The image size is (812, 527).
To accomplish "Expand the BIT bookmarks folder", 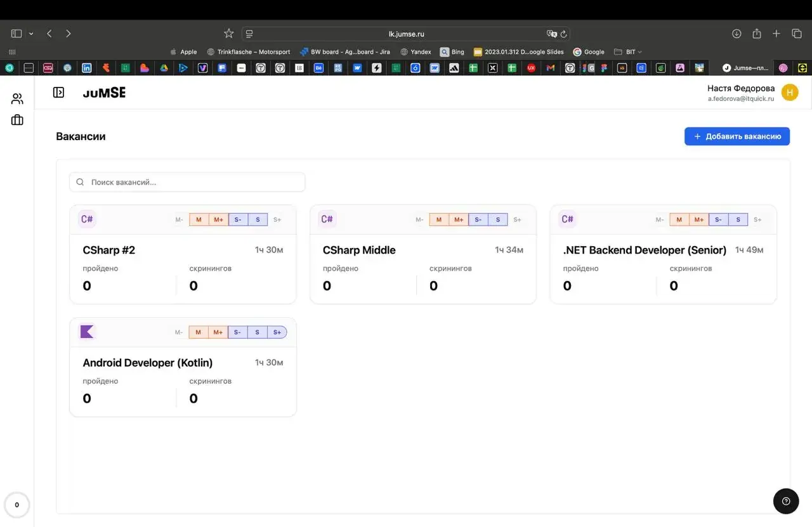I will tap(628, 52).
